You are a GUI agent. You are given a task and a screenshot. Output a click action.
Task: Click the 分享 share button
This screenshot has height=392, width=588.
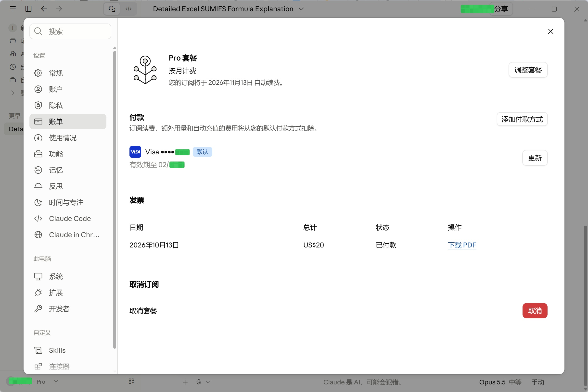pos(501,9)
